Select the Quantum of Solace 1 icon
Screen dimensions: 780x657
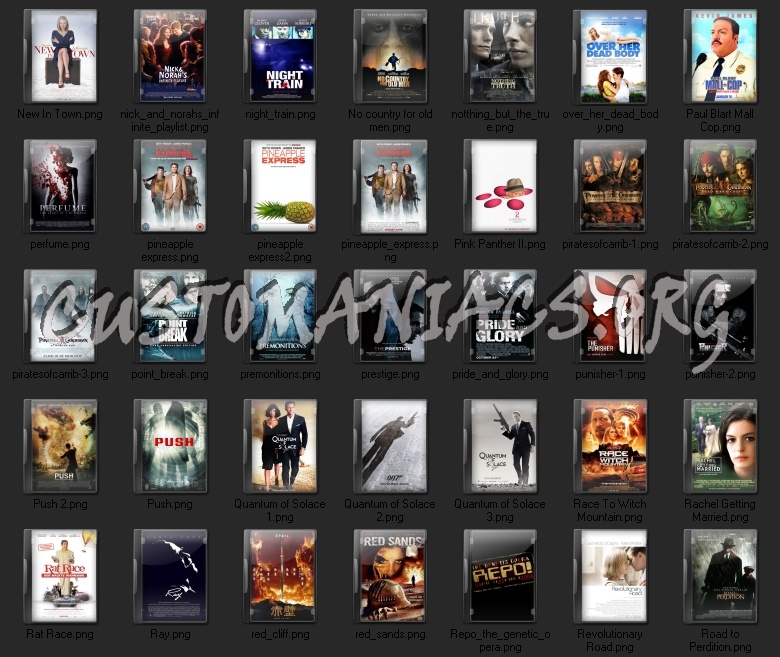coord(280,446)
